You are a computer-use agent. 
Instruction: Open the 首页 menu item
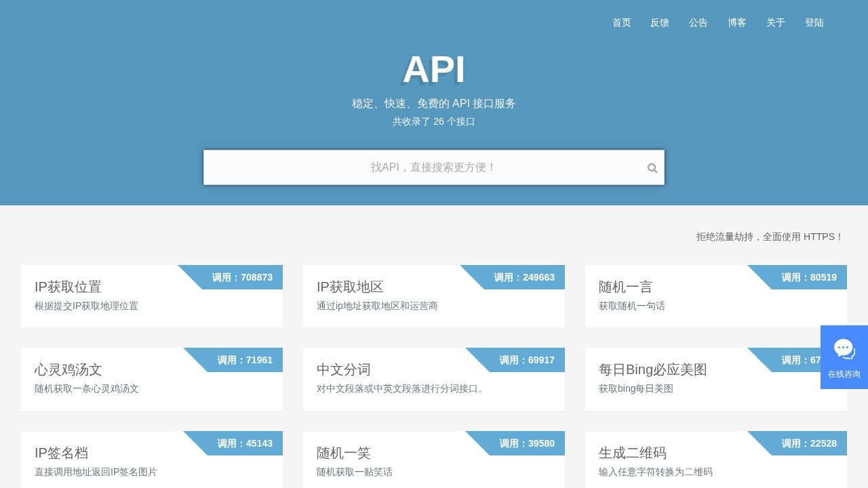click(621, 22)
